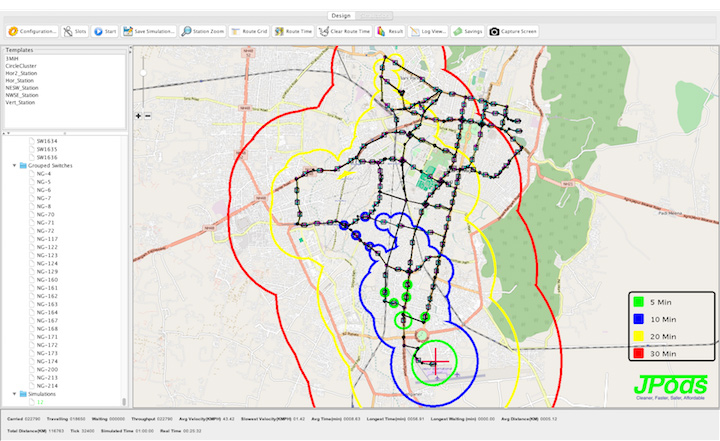Open the Result chart button

tap(390, 31)
